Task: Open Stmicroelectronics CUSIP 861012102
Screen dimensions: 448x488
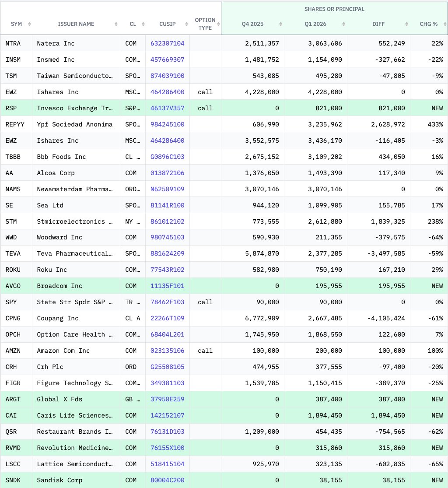Action: click(168, 221)
